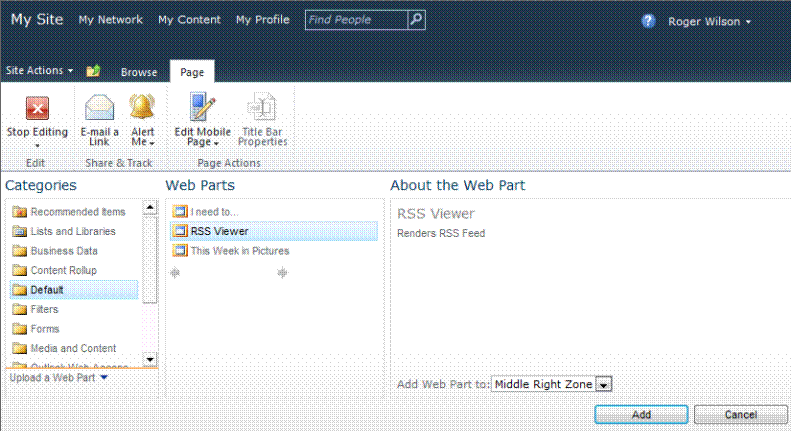Screen dimensions: 793x432
Task: Select the Lists and Libraries category
Action: [x=74, y=231]
